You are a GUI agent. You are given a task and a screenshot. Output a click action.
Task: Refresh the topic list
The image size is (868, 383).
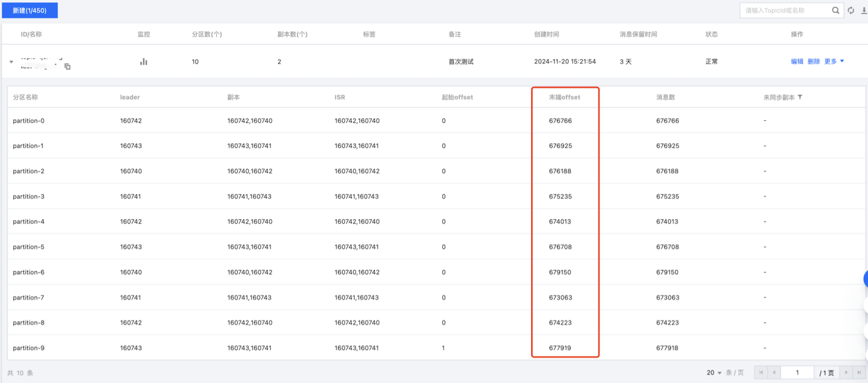(x=851, y=11)
